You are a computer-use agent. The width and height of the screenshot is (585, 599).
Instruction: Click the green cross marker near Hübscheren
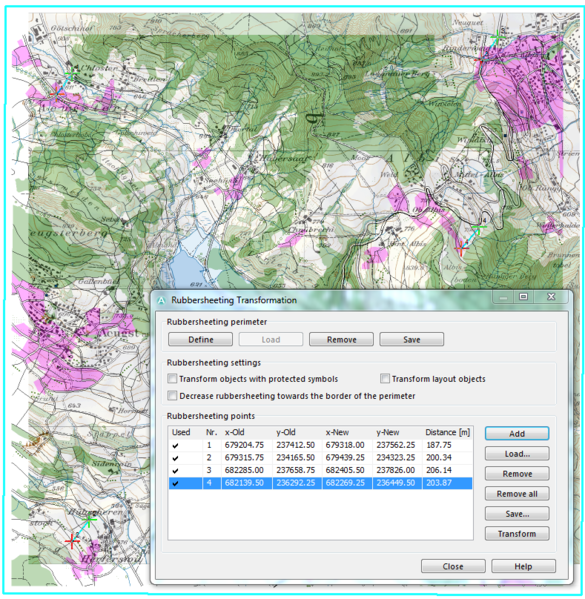(89, 520)
